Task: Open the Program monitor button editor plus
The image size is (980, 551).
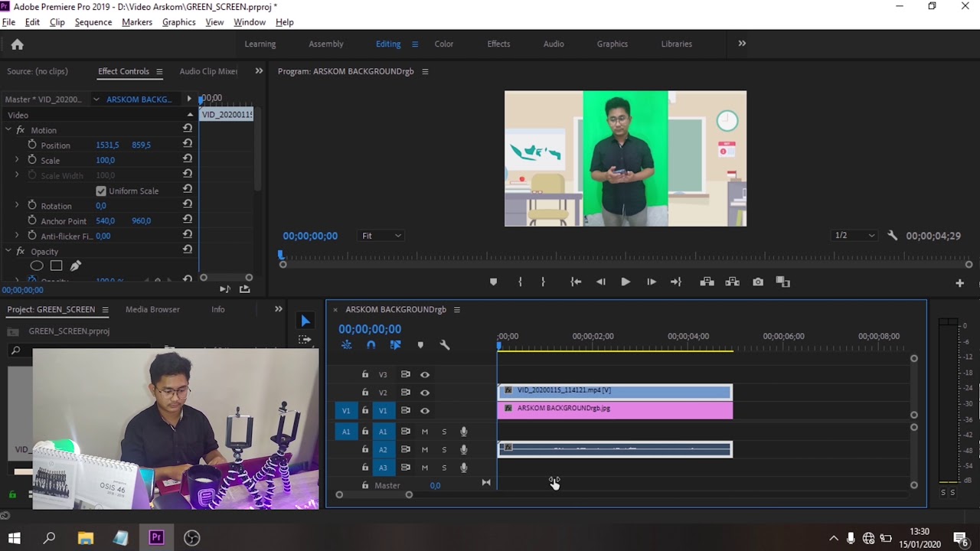Action: coord(959,283)
